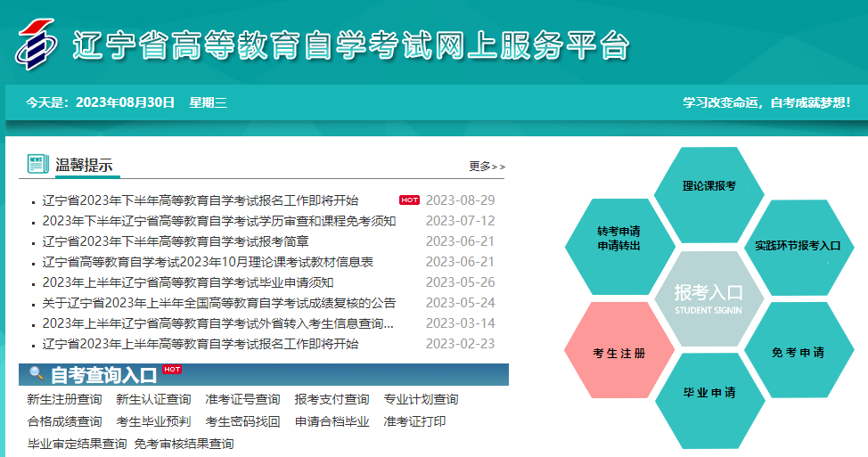Viewport: 868px width, 457px height.
Task: Click the pink 考生注册 hexagon
Action: pos(618,353)
